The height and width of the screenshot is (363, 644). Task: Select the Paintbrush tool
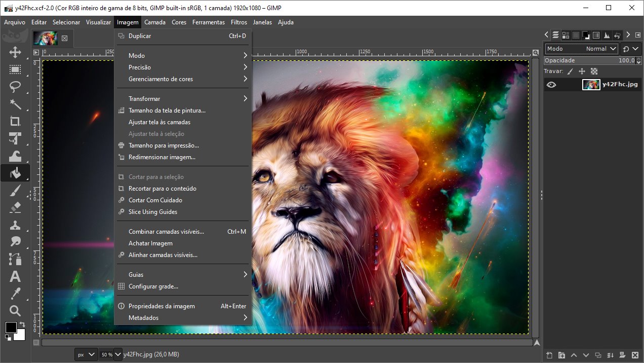point(15,190)
